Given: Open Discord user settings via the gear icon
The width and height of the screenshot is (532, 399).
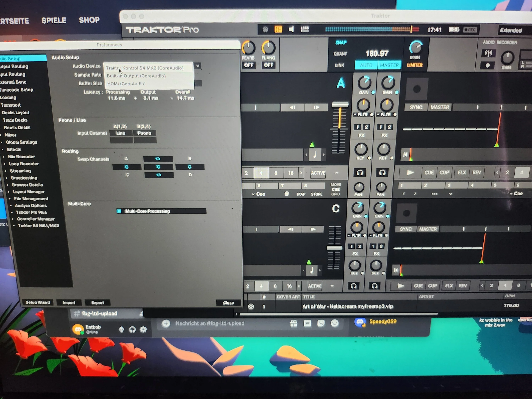Looking at the screenshot, I should tap(143, 329).
